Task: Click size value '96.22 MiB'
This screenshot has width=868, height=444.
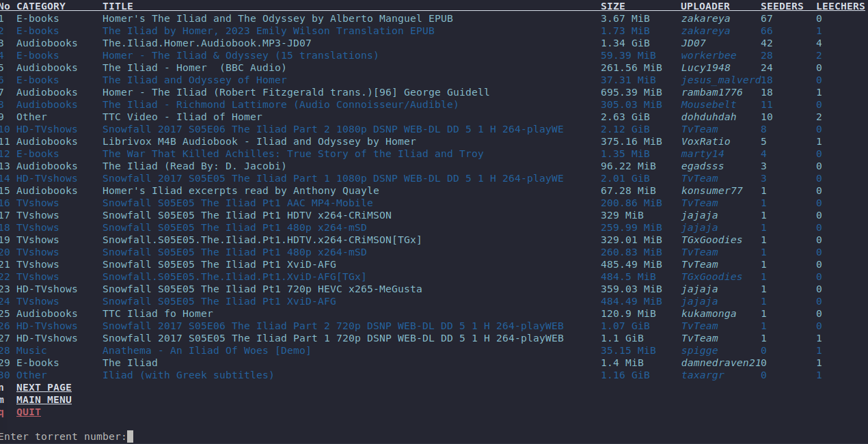Action: (x=628, y=166)
